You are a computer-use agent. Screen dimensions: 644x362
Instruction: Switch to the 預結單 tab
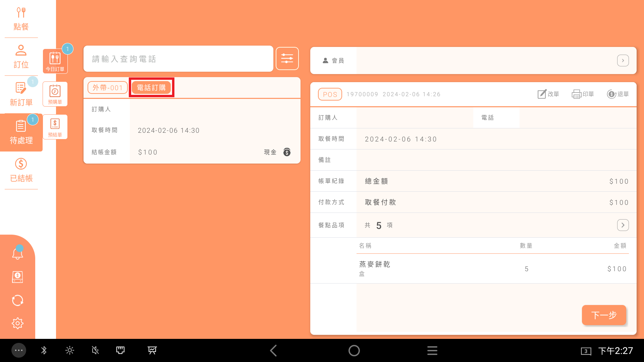[x=55, y=127]
